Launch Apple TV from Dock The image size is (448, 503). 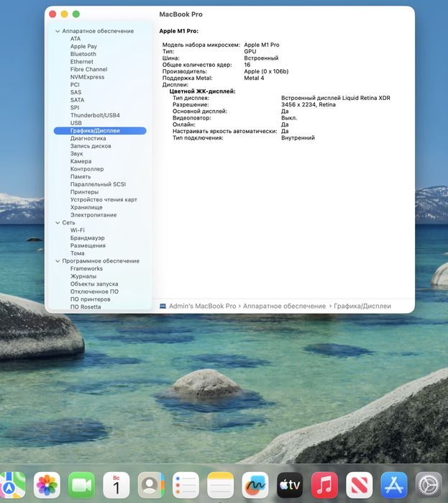coord(290,485)
